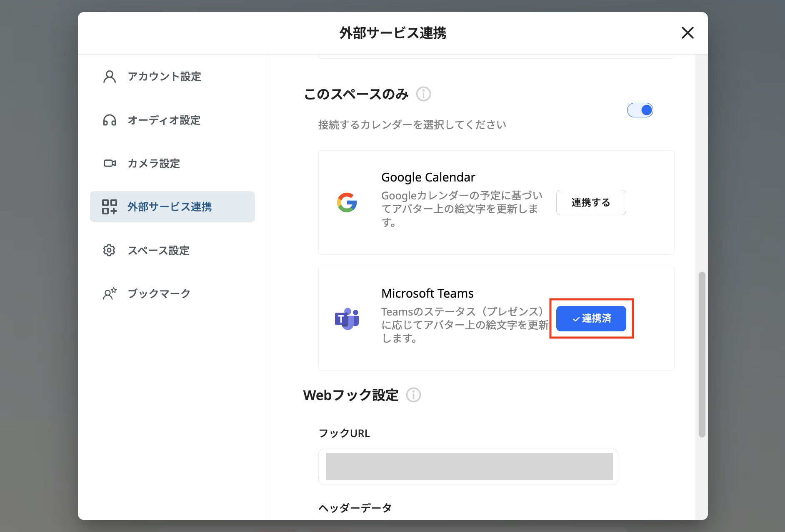Click the external services grid icon
This screenshot has width=785, height=532.
(x=110, y=207)
